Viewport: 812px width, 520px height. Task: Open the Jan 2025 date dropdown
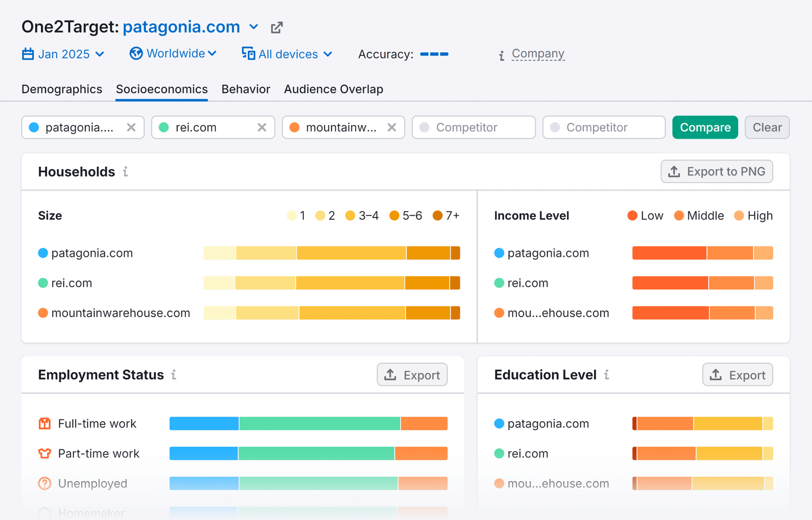pos(63,54)
